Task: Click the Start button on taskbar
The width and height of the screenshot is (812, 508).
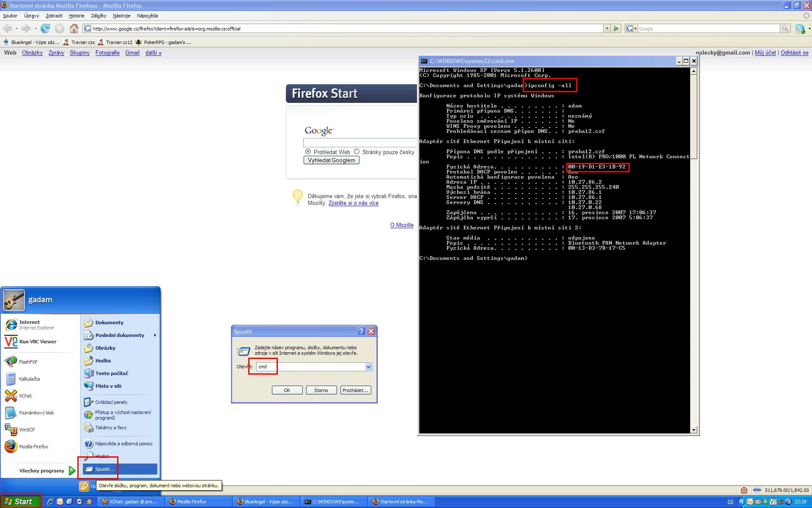Action: tap(21, 502)
